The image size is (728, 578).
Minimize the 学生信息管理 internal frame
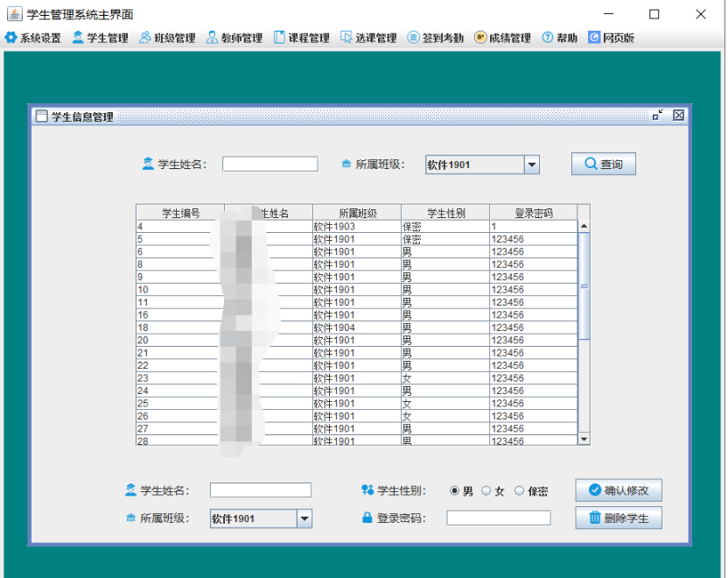(x=658, y=115)
